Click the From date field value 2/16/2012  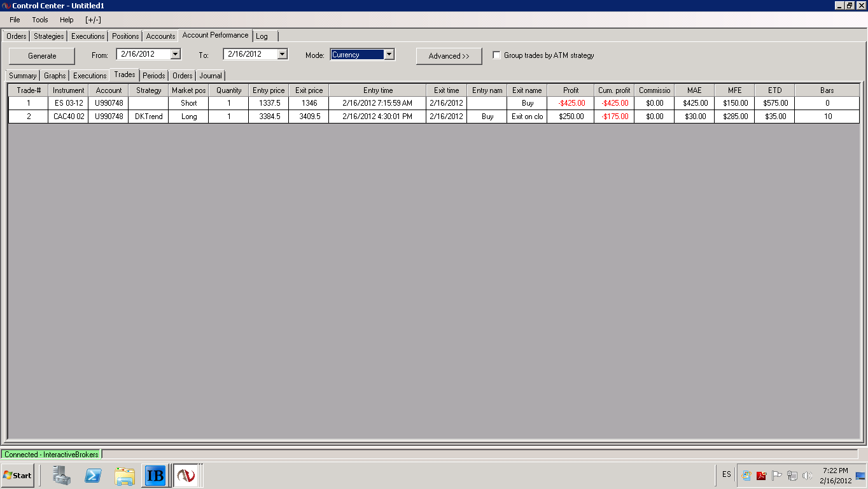tap(143, 55)
